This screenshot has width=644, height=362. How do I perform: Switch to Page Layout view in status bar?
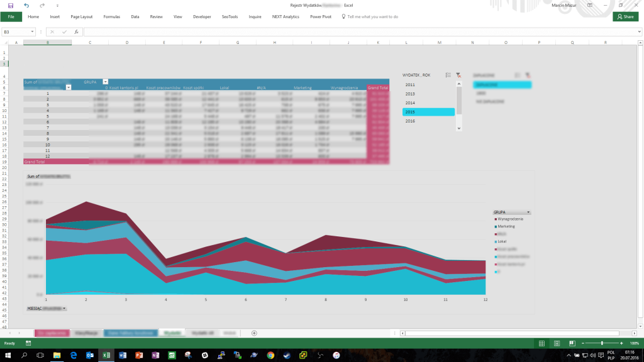pyautogui.click(x=557, y=343)
